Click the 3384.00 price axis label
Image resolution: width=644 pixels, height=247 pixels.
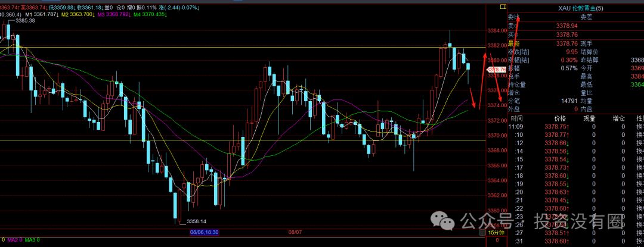tap(496, 31)
